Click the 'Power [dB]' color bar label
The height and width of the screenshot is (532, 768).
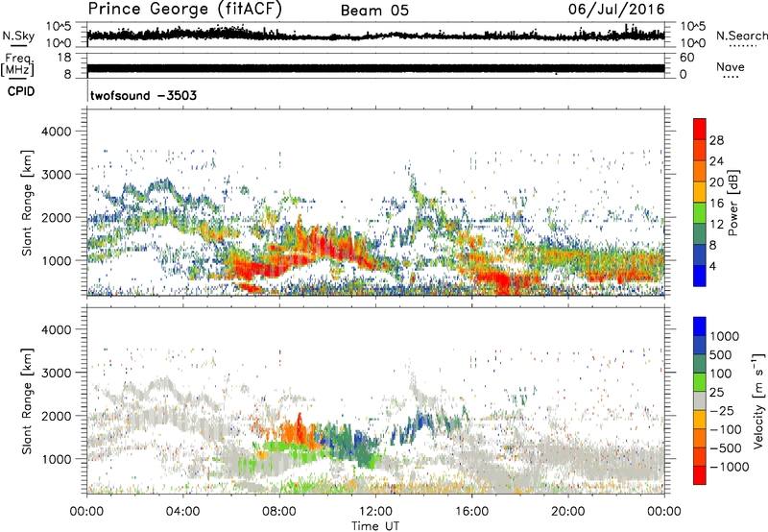click(x=732, y=203)
